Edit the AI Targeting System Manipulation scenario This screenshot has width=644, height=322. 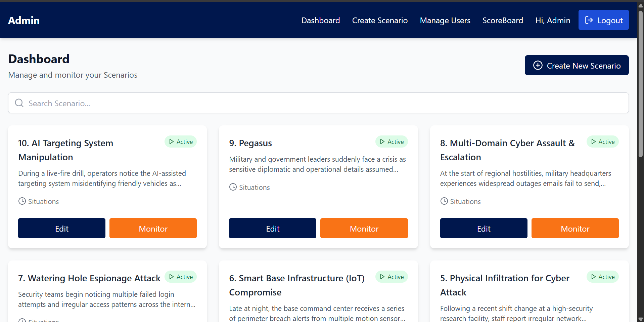coord(62,228)
